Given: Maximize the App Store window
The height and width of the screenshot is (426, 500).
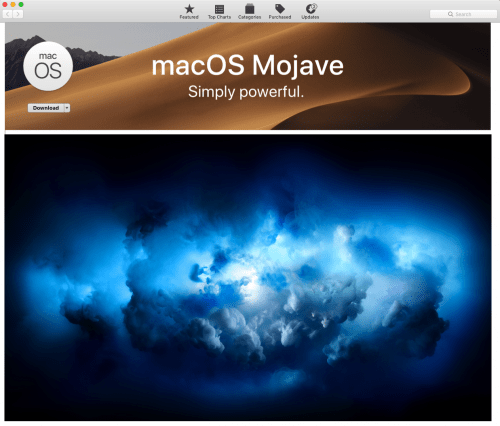Looking at the screenshot, I should (21, 4).
